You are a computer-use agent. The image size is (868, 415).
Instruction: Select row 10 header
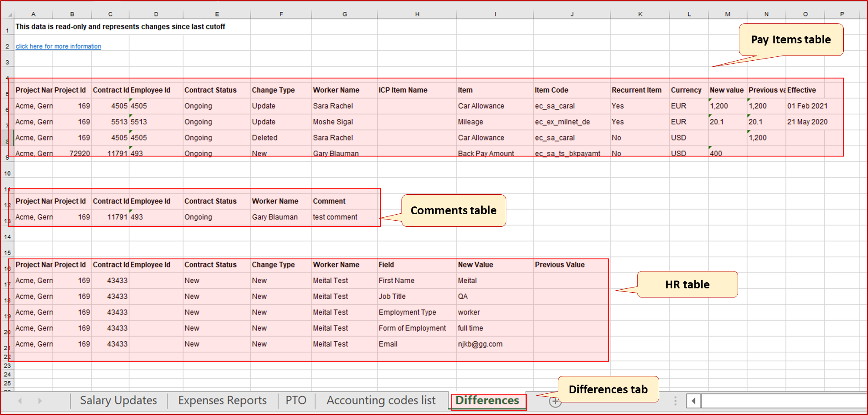[x=7, y=173]
